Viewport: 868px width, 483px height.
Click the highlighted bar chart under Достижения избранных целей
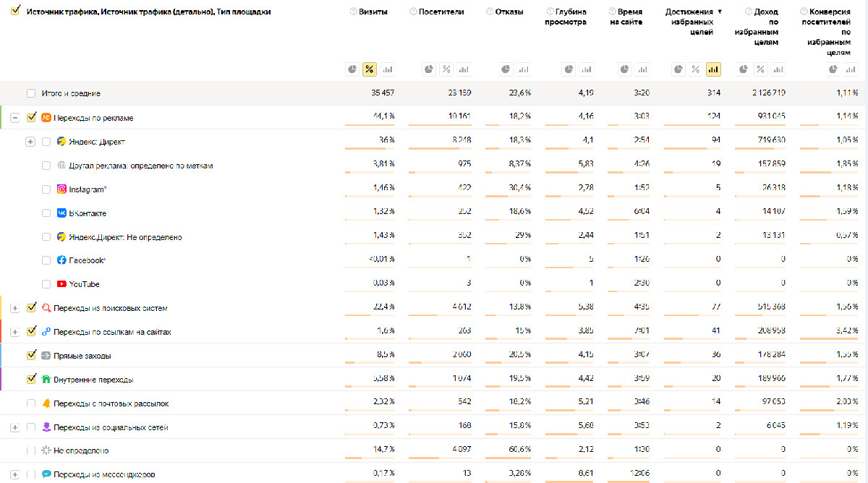[713, 69]
